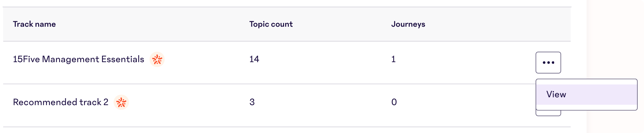The width and height of the screenshot is (644, 133).
Task: Open the 15Five Management Essentials track
Action: pos(79,59)
